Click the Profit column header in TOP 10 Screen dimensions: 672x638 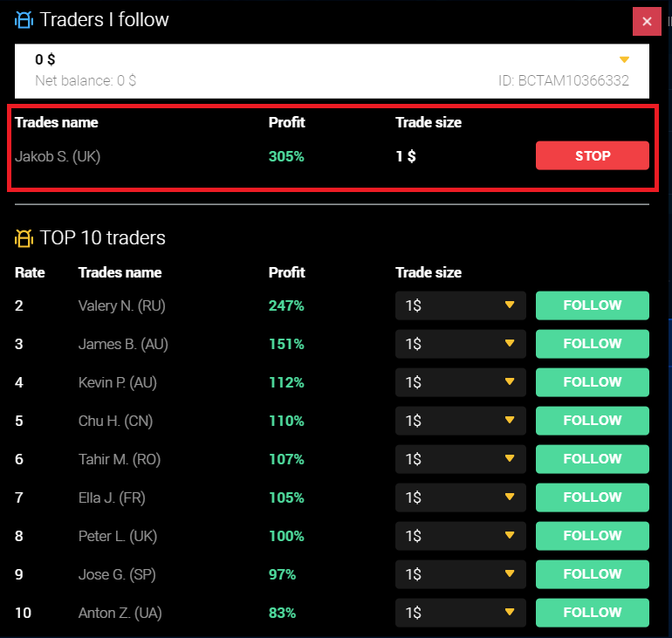pos(286,272)
